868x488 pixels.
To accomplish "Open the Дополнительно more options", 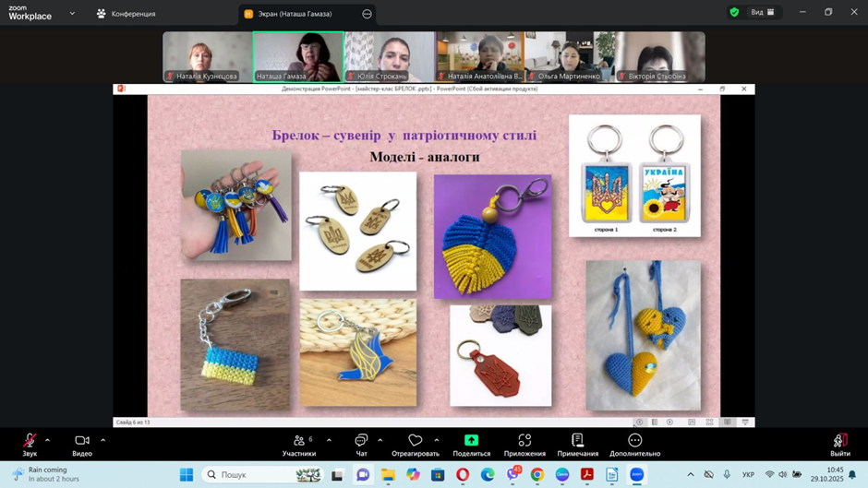I will pos(634,444).
